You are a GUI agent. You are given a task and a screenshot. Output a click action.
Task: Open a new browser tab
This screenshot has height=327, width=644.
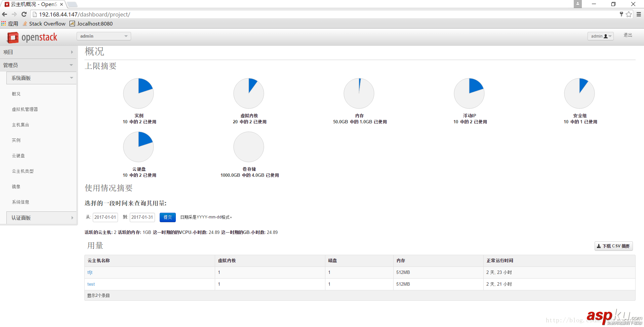[x=72, y=4]
